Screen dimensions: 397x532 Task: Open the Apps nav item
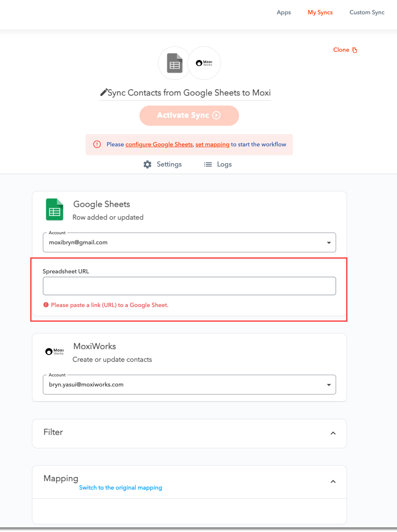pyautogui.click(x=284, y=12)
